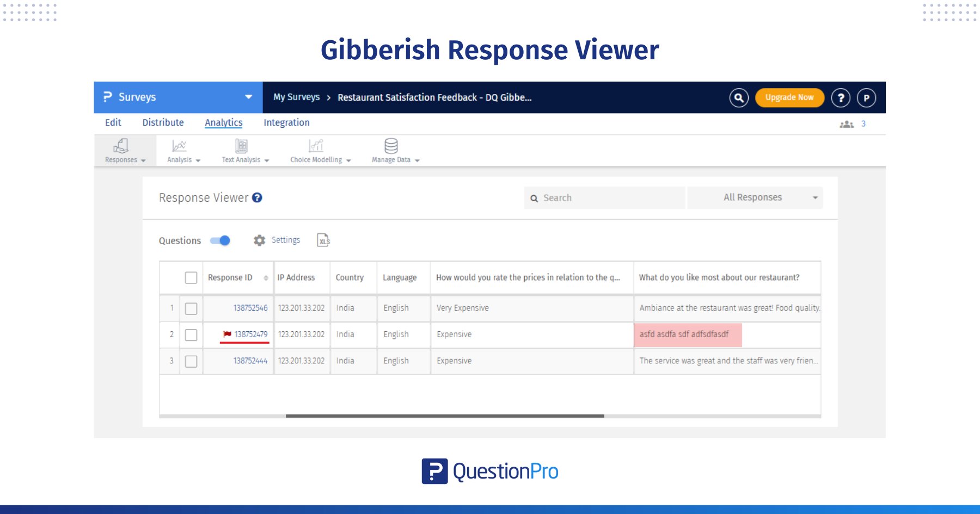Expand the Manage Data dropdown arrow

coord(417,160)
